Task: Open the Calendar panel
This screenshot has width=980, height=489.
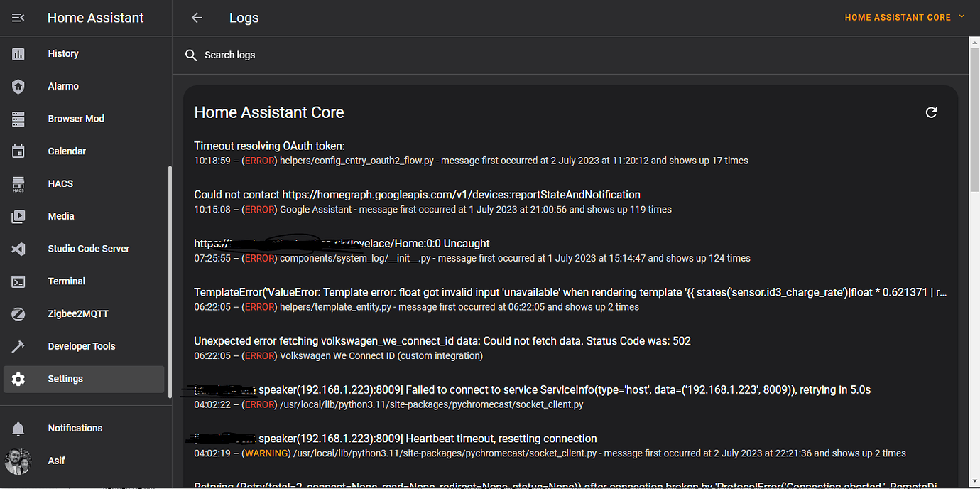Action: click(67, 151)
